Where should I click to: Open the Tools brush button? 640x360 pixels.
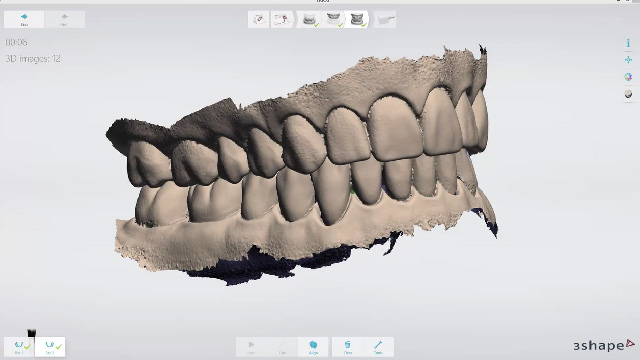378,347
